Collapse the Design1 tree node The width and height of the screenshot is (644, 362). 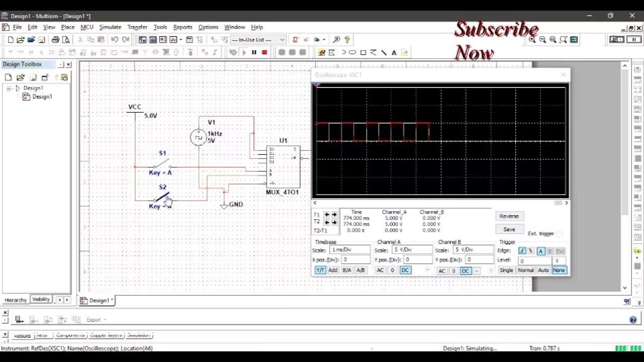coord(9,88)
